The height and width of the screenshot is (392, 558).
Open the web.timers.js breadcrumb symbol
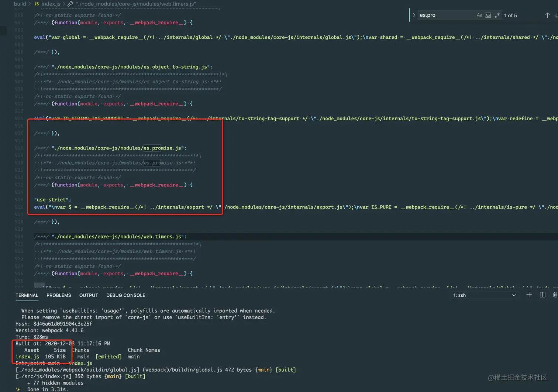136,4
